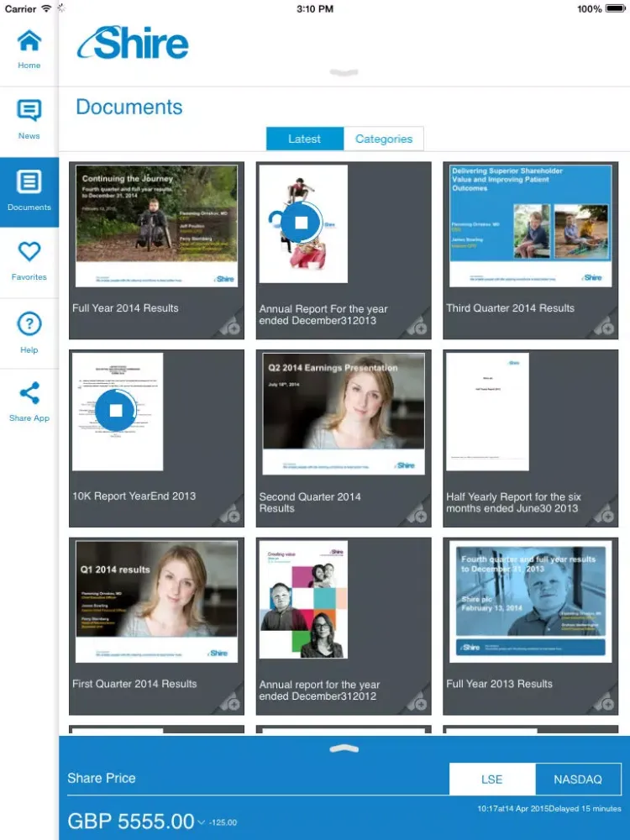The image size is (630, 840).
Task: Open the Home section in sidebar
Action: pos(29,50)
